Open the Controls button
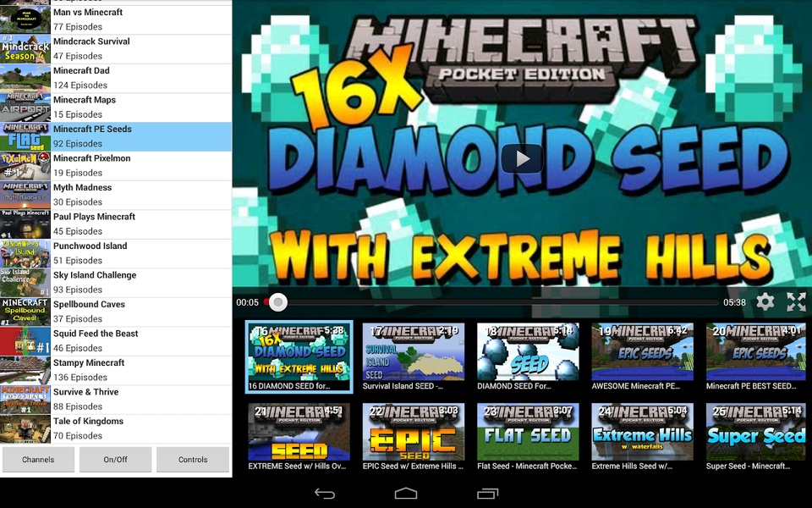Viewport: 812px width, 508px height. click(193, 459)
